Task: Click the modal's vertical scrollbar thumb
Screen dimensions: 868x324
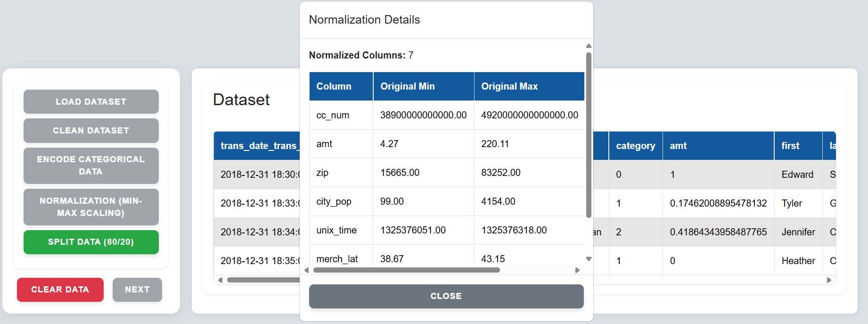Action: tap(589, 135)
